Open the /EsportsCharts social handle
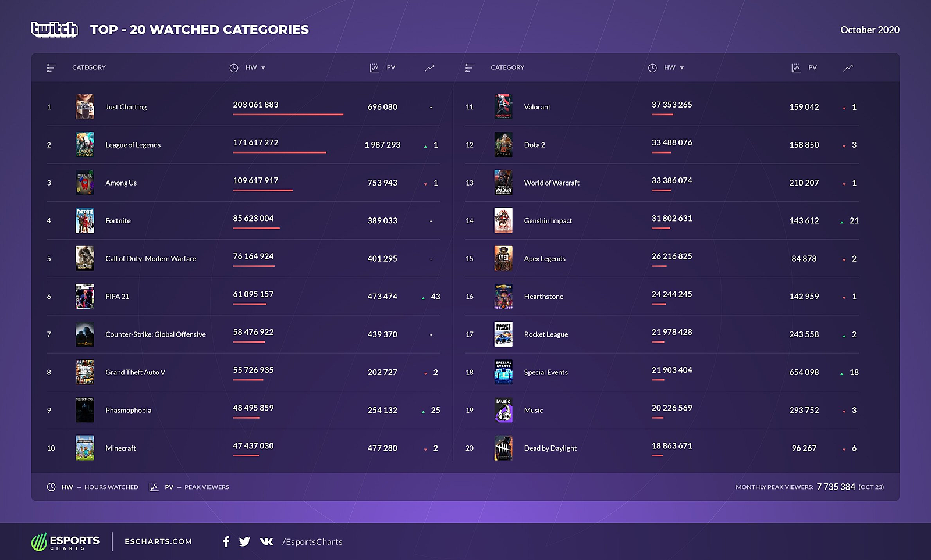The width and height of the screenshot is (931, 560). coord(312,542)
